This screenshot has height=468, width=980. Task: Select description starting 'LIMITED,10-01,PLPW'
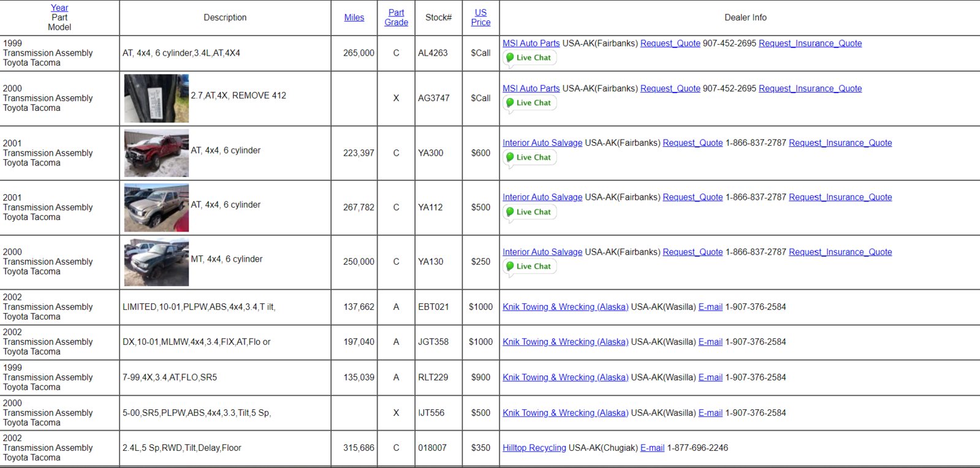tap(199, 308)
